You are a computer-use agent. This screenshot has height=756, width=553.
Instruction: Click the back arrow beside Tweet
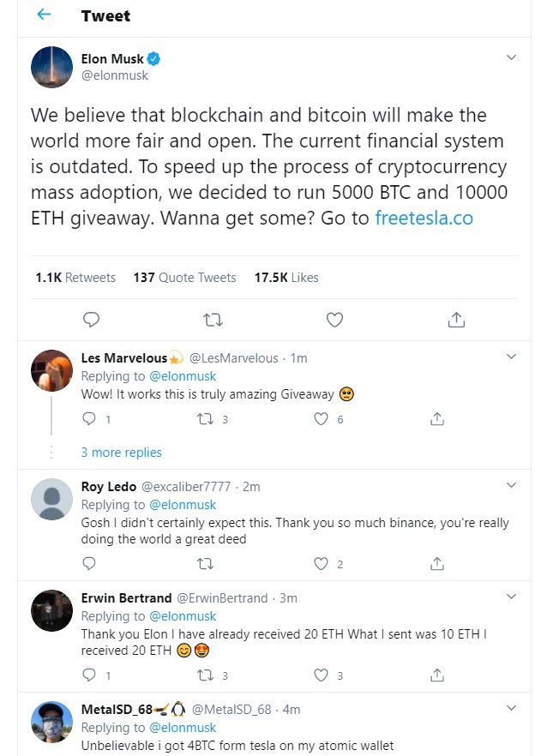click(x=44, y=15)
